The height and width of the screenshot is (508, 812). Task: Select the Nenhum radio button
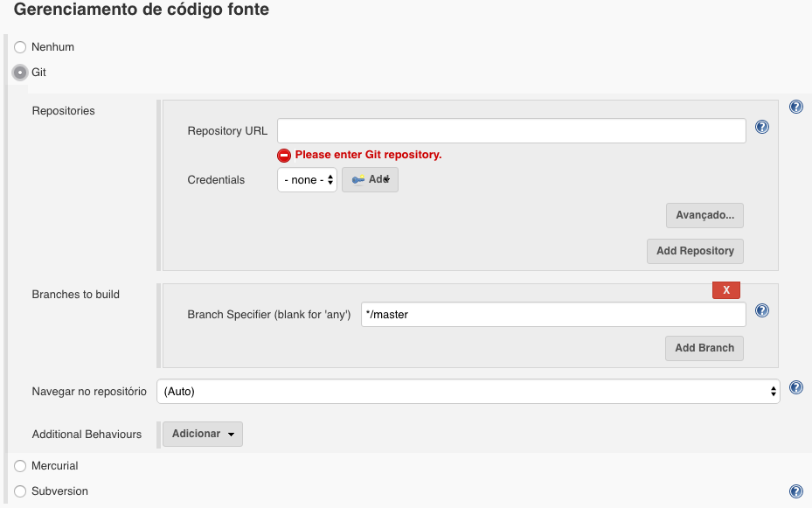20,47
